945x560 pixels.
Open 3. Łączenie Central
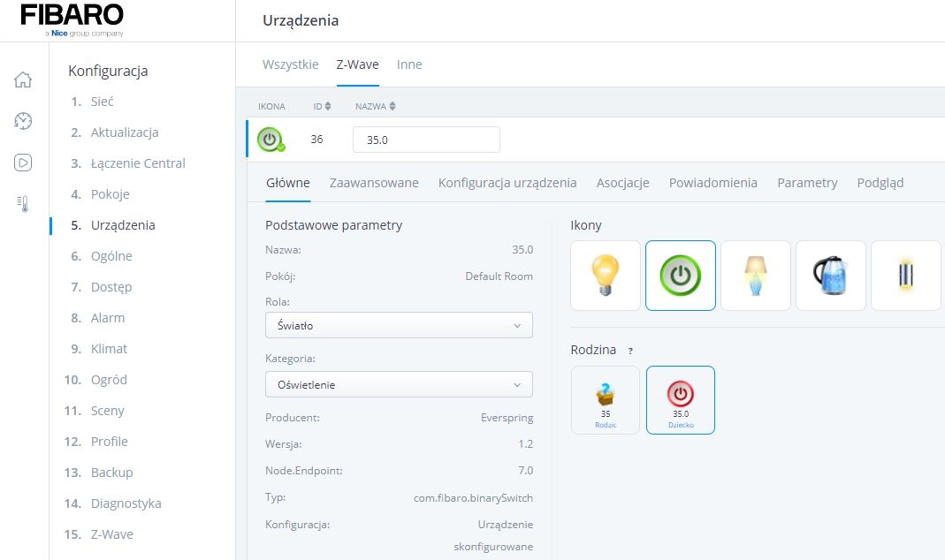point(128,163)
